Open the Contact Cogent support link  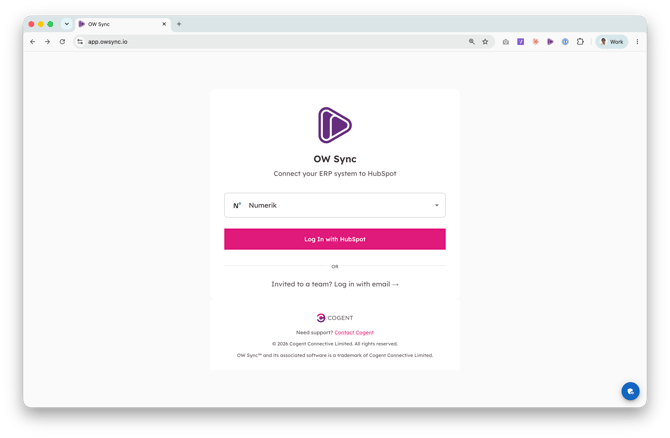pyautogui.click(x=354, y=332)
